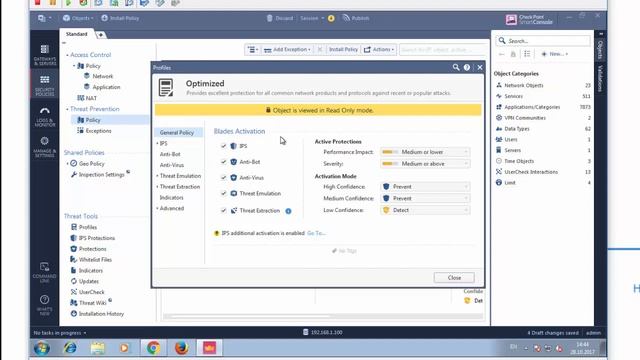640x360 pixels.
Task: Open Chrome from taskbar
Action: (153, 348)
